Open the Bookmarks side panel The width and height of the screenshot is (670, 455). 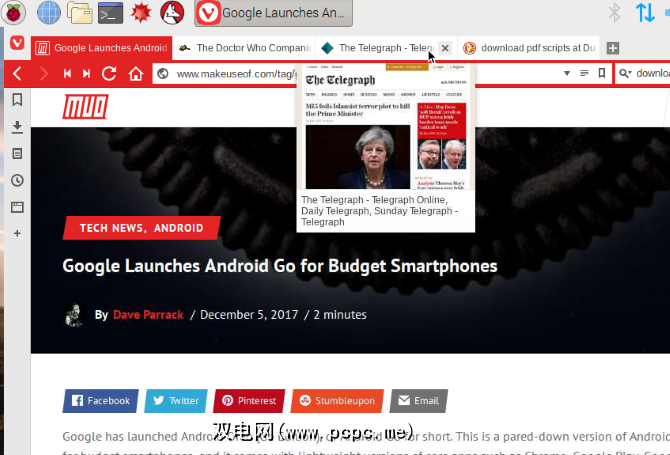tap(17, 100)
